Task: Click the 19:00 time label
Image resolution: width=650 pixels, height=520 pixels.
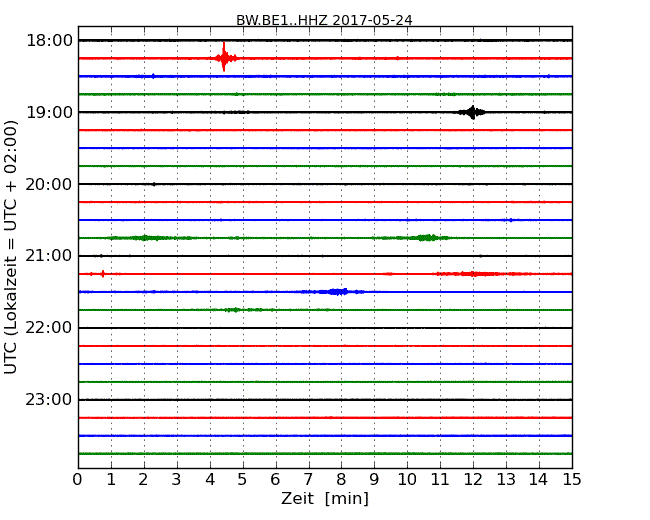Action: [x=49, y=112]
